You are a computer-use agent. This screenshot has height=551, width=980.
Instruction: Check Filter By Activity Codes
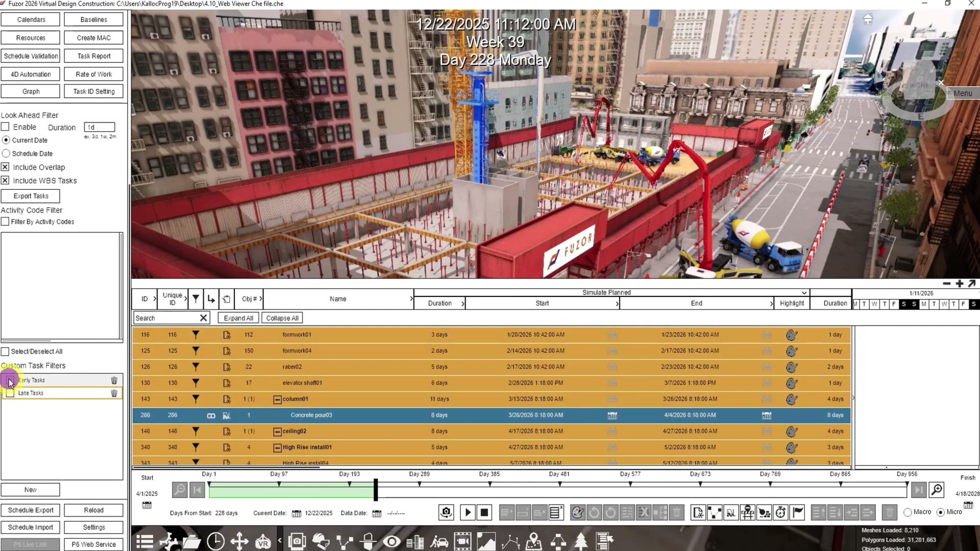point(5,221)
